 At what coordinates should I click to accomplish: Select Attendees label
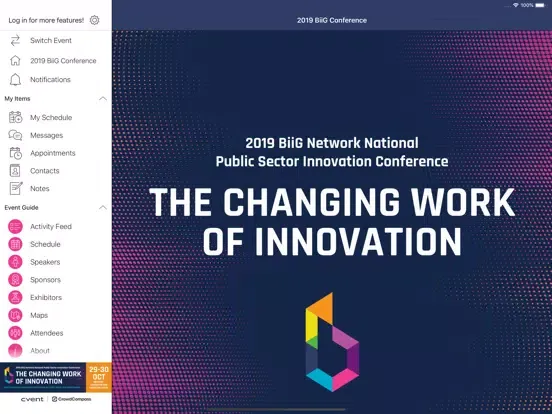coord(46,333)
